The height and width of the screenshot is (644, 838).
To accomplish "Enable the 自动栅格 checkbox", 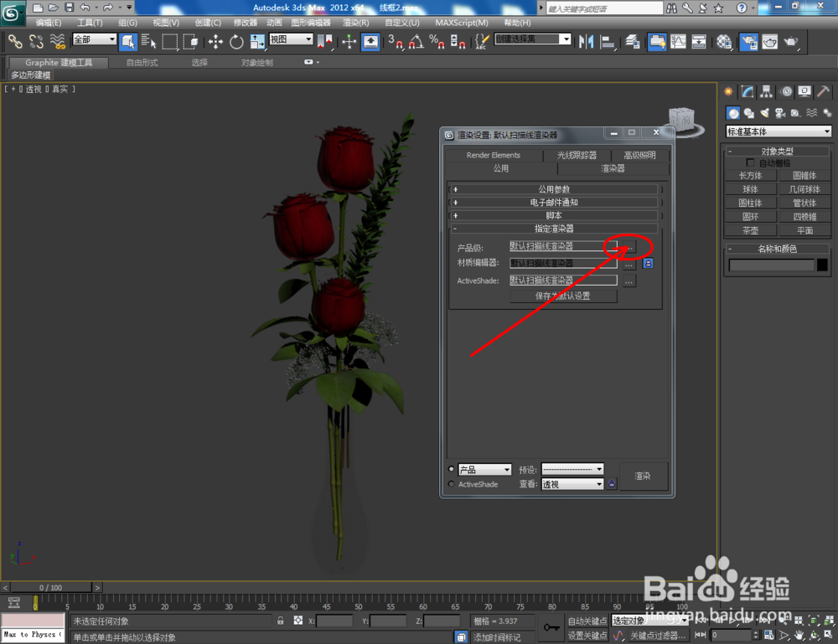I will tap(750, 162).
